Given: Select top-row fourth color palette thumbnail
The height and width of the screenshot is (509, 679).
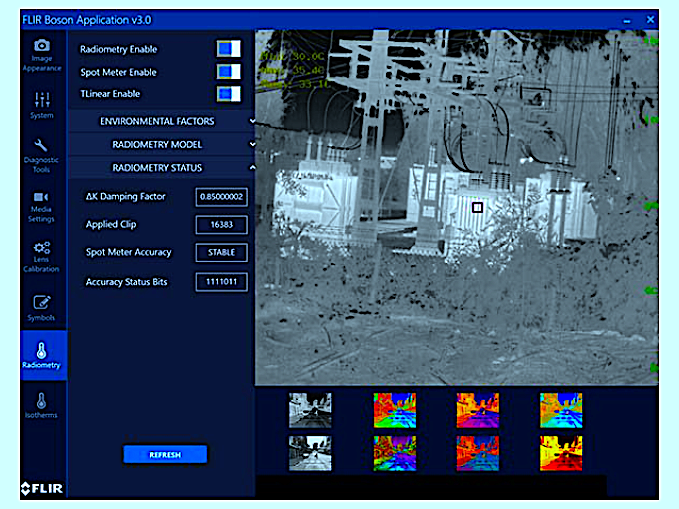Looking at the screenshot, I should coord(561,410).
